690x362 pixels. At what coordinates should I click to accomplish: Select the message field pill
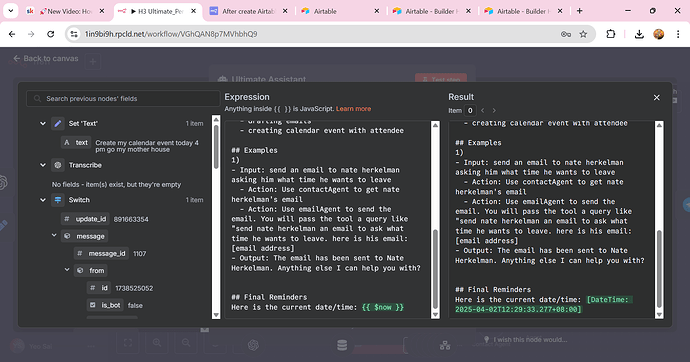click(x=84, y=236)
